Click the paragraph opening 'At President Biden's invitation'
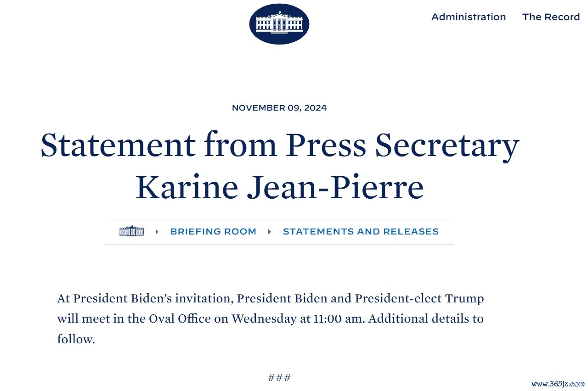Screen dimensions: 588x391 tap(271, 319)
